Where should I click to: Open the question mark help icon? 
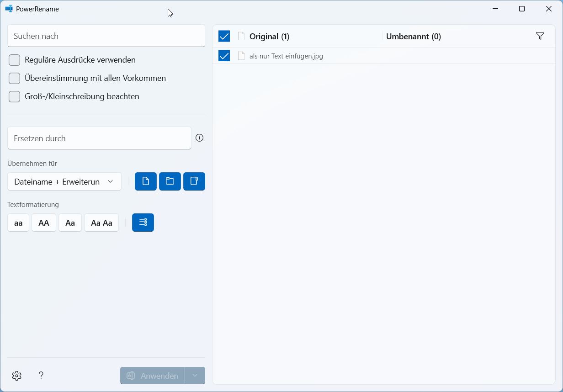click(x=41, y=376)
